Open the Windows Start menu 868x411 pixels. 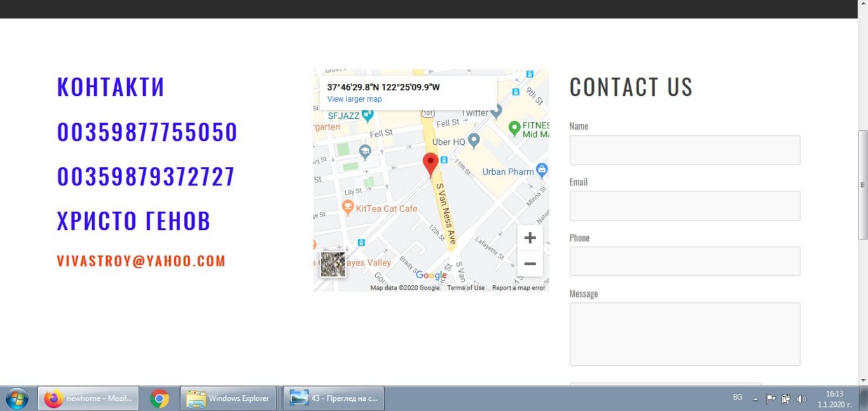point(17,399)
